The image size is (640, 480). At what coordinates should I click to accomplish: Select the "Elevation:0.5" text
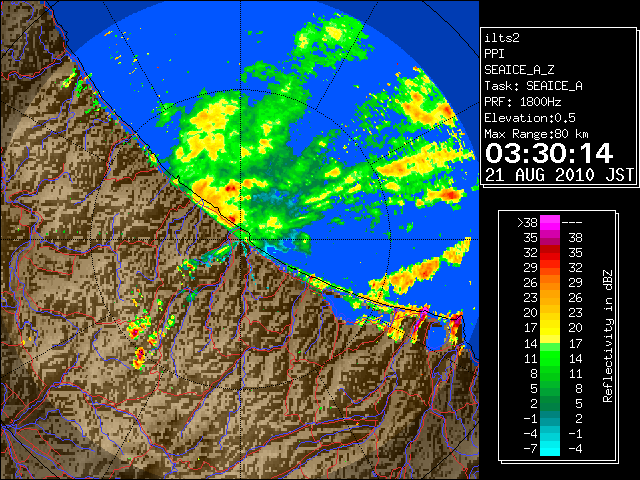click(x=530, y=118)
